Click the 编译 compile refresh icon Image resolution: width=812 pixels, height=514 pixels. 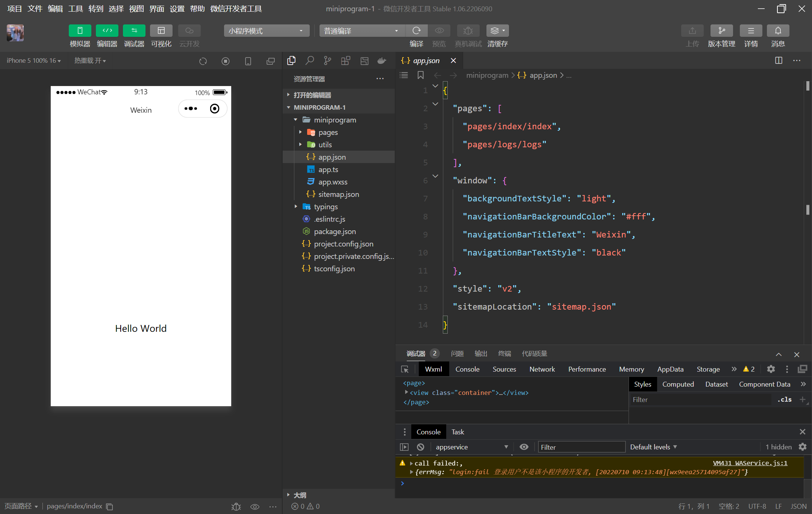click(416, 30)
